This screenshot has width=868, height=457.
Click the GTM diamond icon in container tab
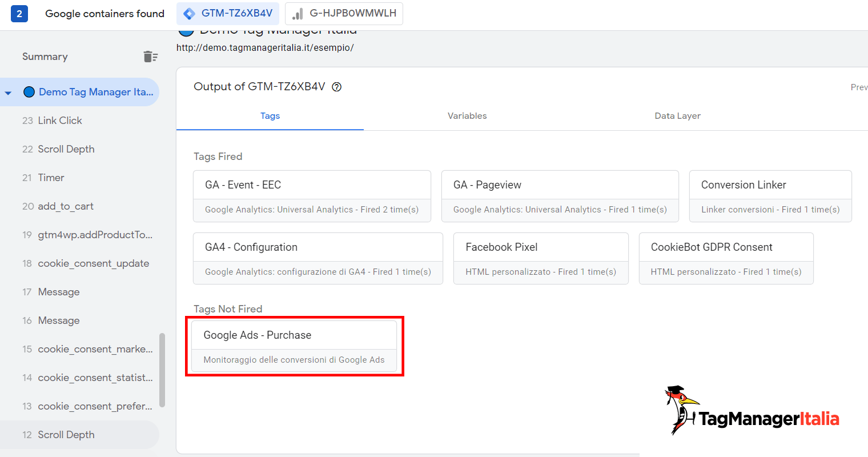(x=189, y=14)
